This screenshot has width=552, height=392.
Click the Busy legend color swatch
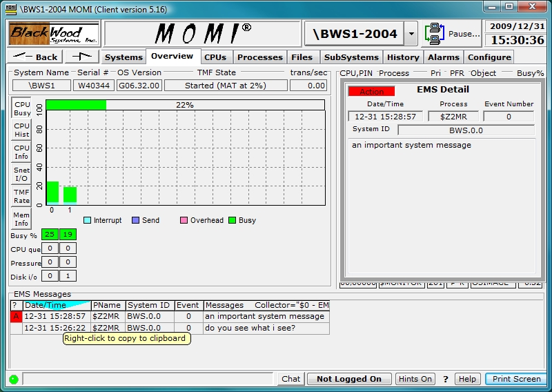click(232, 220)
